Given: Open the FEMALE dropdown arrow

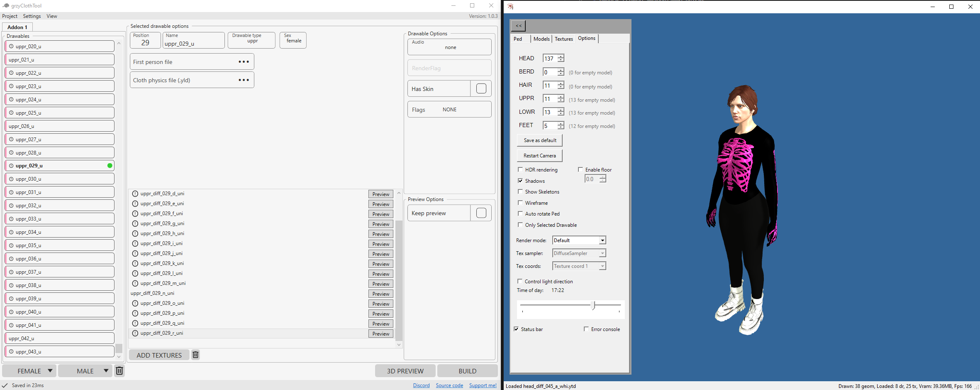Looking at the screenshot, I should click(50, 370).
